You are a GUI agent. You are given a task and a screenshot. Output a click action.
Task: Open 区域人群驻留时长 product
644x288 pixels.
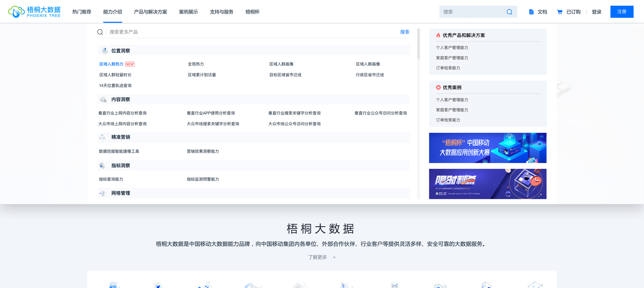click(115, 75)
